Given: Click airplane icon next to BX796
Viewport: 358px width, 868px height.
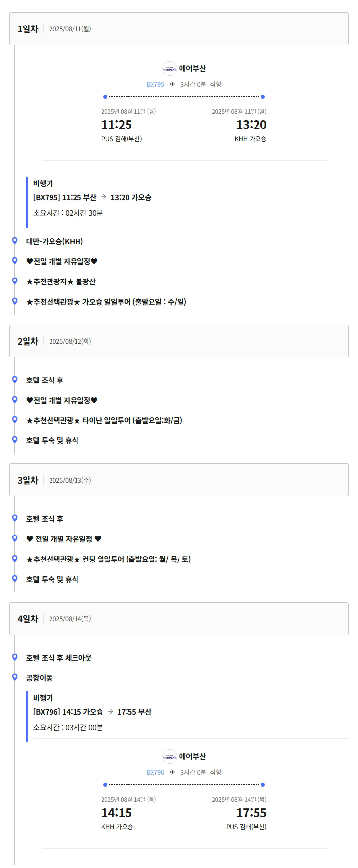Looking at the screenshot, I should pos(172,772).
